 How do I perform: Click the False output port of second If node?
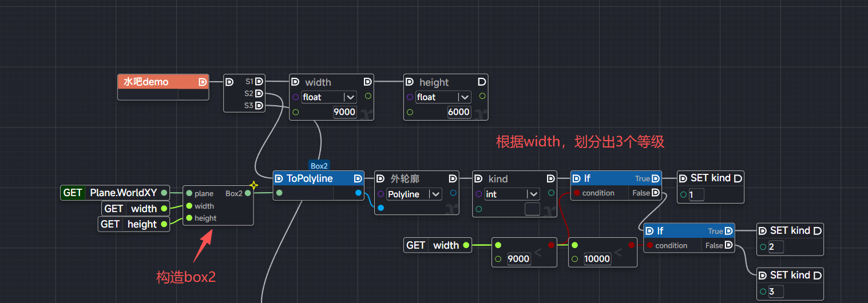728,245
